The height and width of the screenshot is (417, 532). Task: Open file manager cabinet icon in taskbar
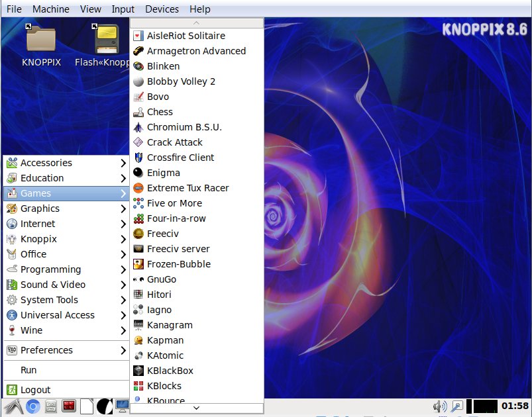click(x=51, y=406)
